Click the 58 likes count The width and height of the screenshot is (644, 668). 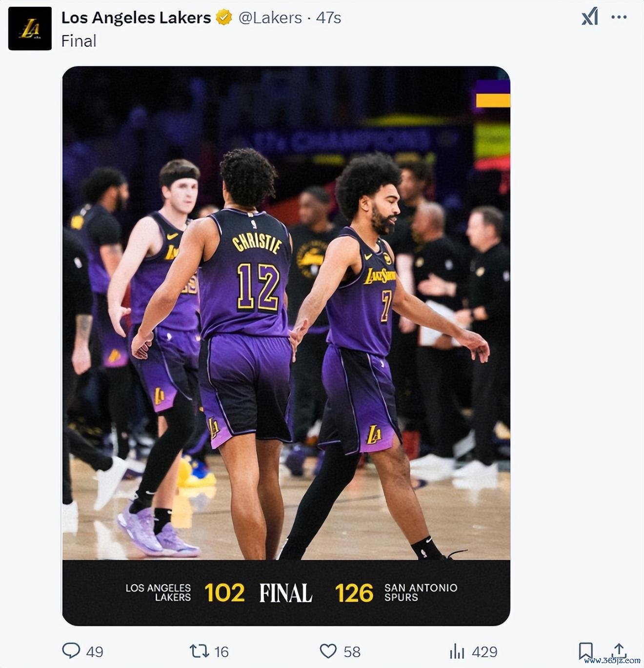click(x=352, y=651)
